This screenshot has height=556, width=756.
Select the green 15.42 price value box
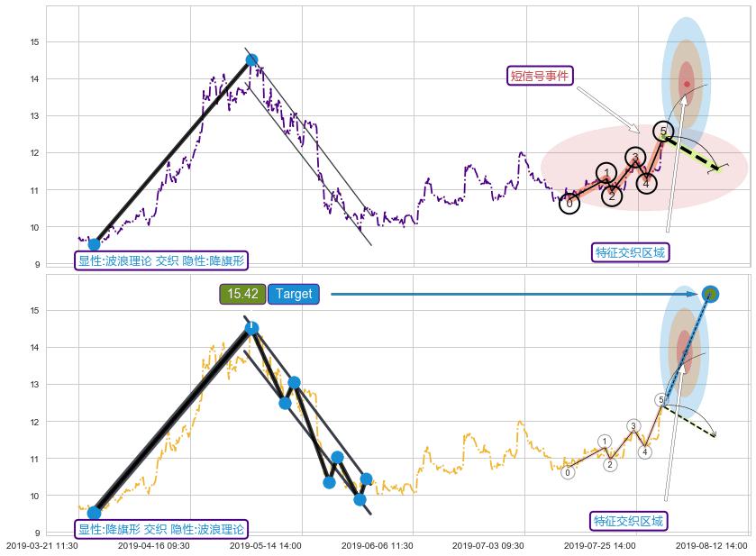coord(242,294)
